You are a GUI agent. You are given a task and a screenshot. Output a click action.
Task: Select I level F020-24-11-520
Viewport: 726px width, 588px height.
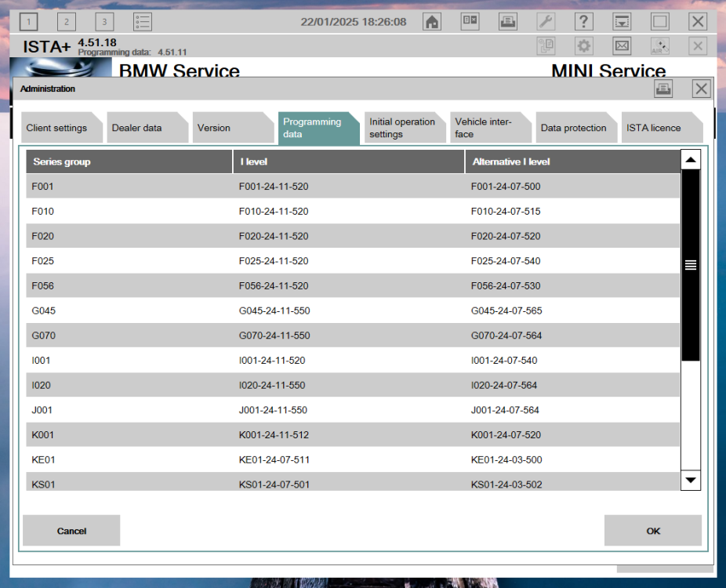point(274,236)
